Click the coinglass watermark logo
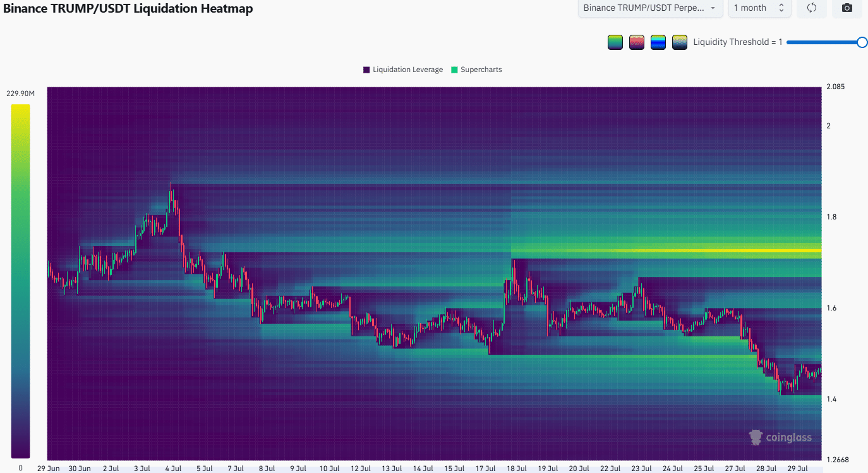The height and width of the screenshot is (473, 868). pos(780,437)
